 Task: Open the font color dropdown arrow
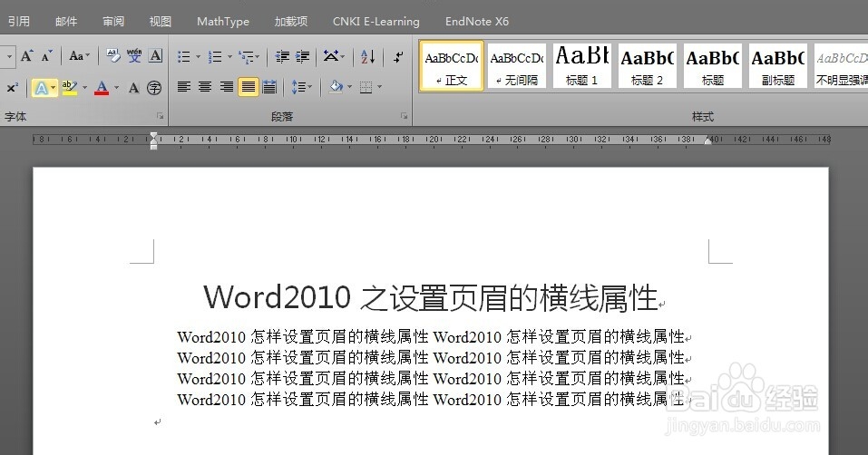[x=116, y=87]
